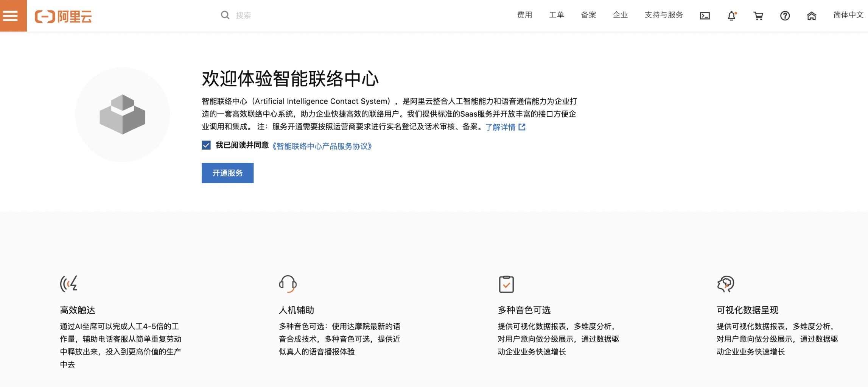The width and height of the screenshot is (868, 387).
Task: Click the 开通服务 button
Action: click(227, 173)
